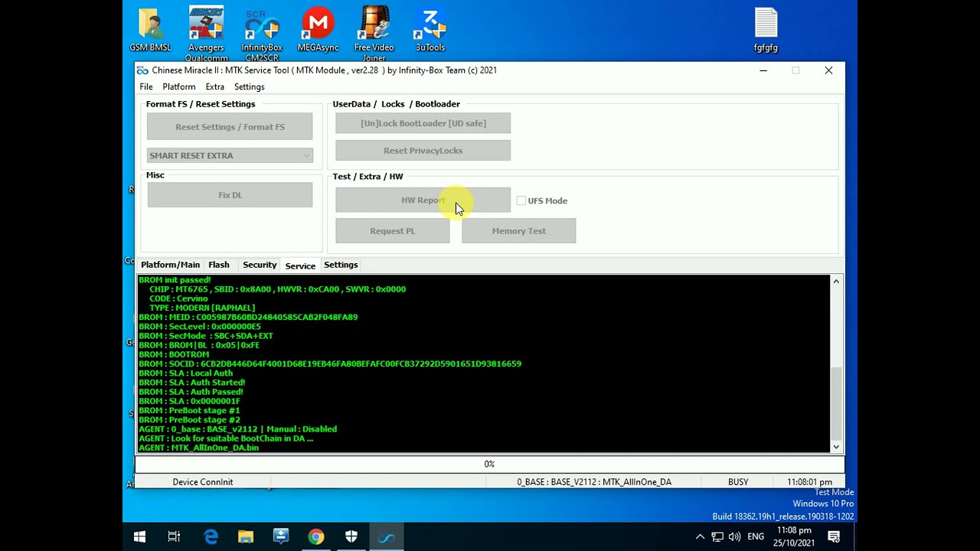
Task: Open the Platform menu
Action: [x=178, y=87]
